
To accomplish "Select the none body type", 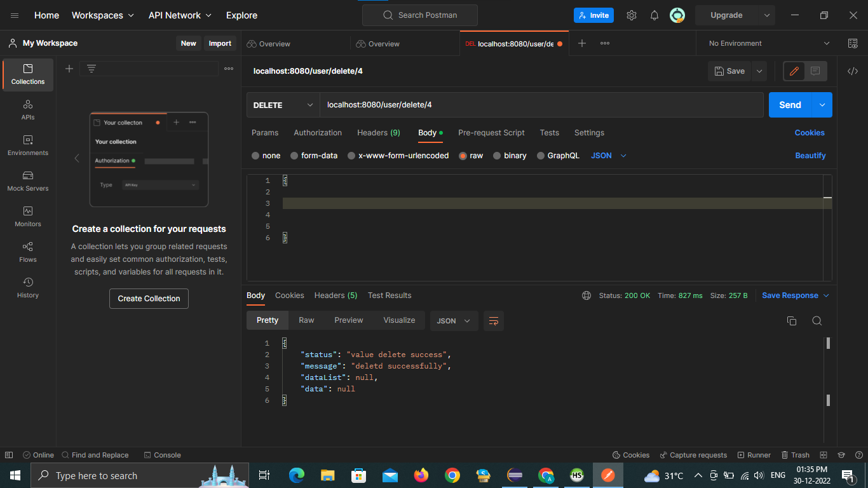I will (x=266, y=156).
